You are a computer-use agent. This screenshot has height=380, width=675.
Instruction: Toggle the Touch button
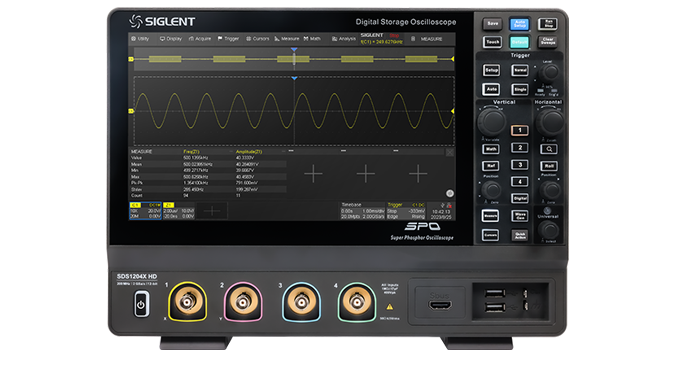click(x=492, y=42)
